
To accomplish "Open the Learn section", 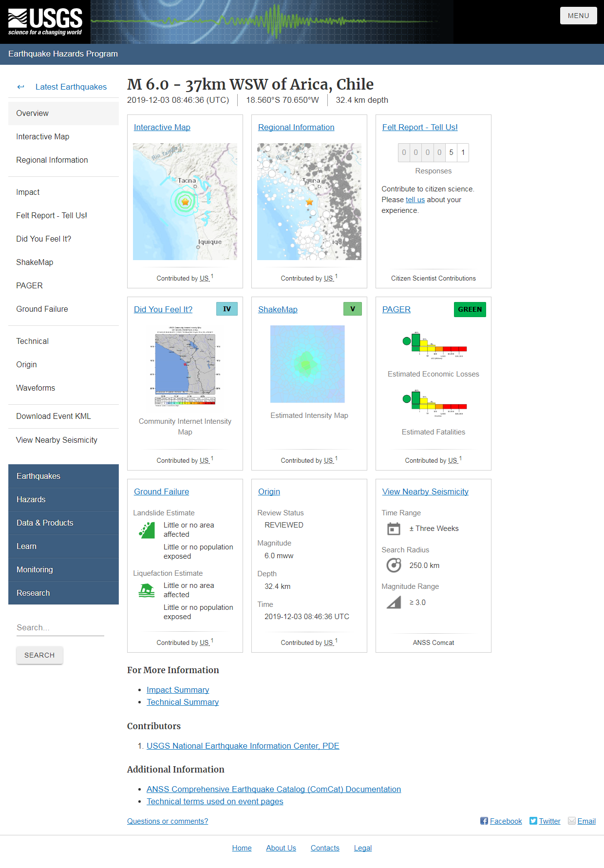I will click(63, 546).
